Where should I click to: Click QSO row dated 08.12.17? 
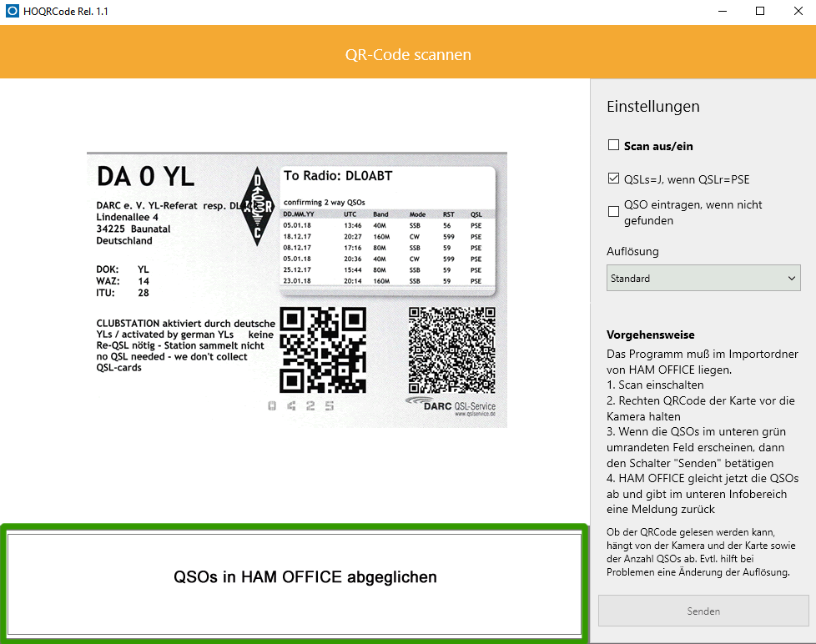(x=383, y=248)
